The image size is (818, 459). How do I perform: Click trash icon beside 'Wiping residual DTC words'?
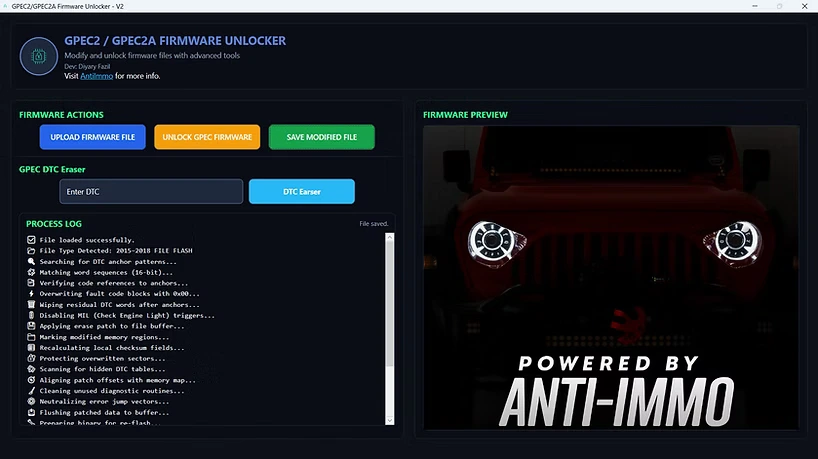(x=31, y=305)
